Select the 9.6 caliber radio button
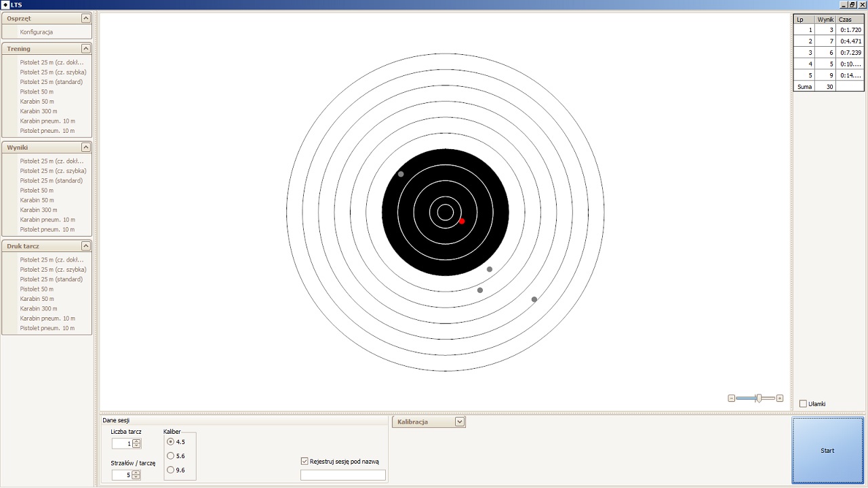868x488 pixels. coord(171,470)
